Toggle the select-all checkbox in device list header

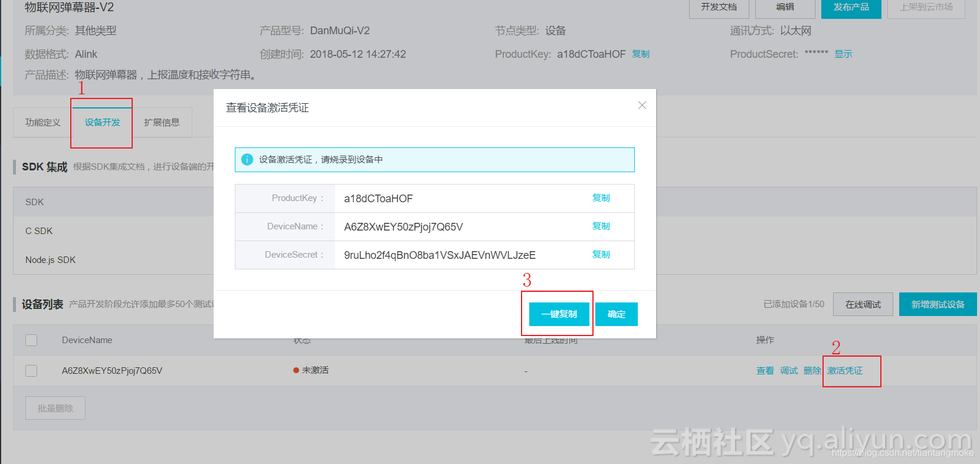click(32, 340)
